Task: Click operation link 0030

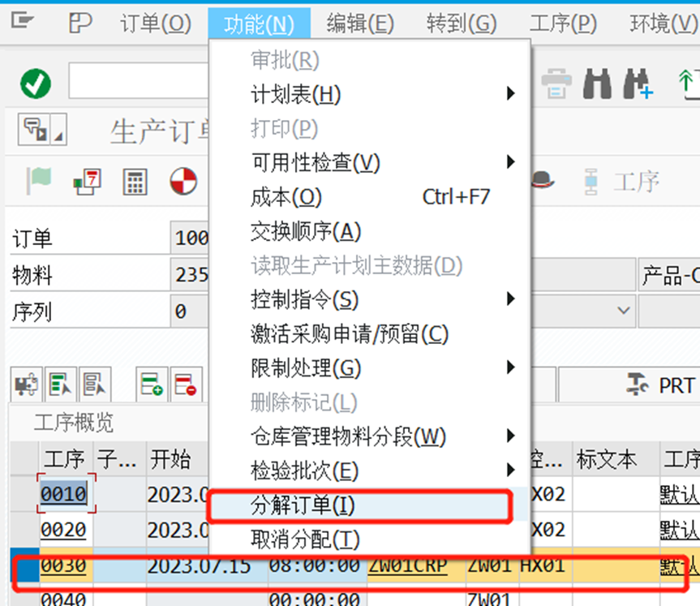Action: click(x=63, y=565)
